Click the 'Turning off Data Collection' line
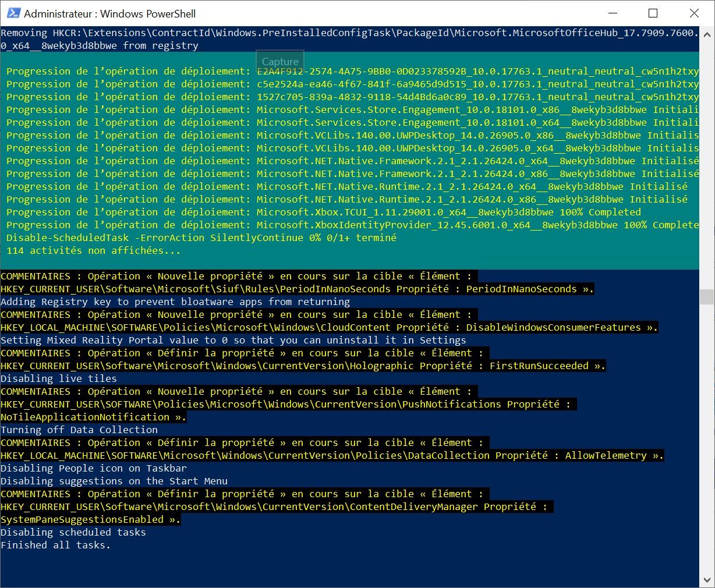Image resolution: width=715 pixels, height=588 pixels. click(x=79, y=430)
